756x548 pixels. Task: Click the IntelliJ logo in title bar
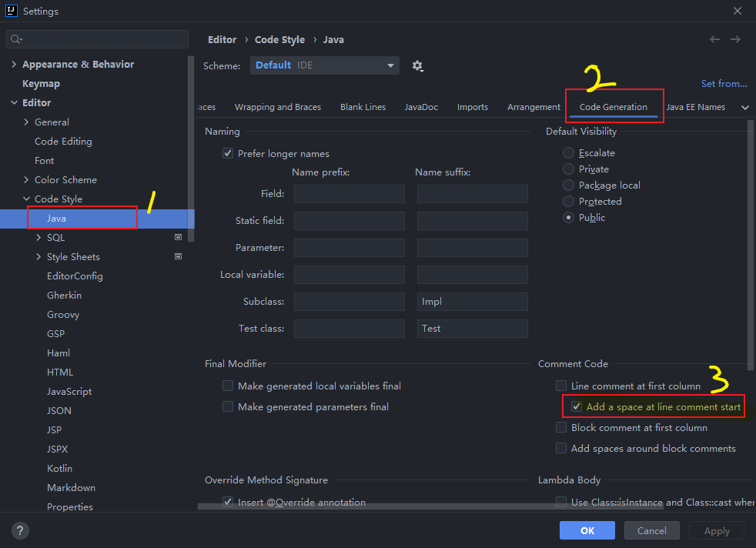pyautogui.click(x=11, y=11)
